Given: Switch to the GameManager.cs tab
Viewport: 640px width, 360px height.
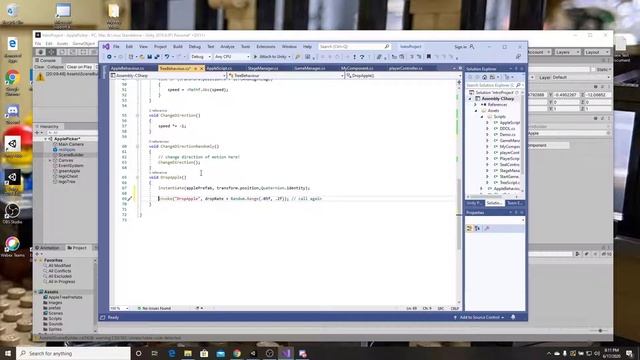Looking at the screenshot, I should 310,68.
